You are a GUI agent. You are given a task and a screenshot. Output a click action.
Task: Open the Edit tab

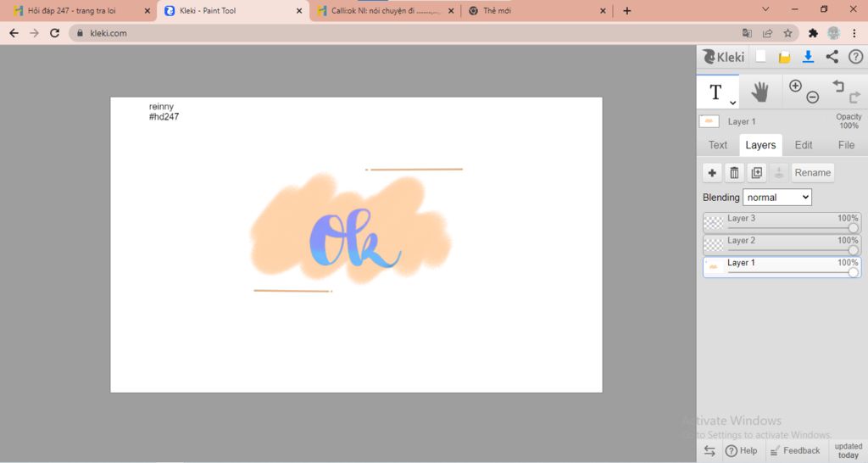click(x=804, y=145)
